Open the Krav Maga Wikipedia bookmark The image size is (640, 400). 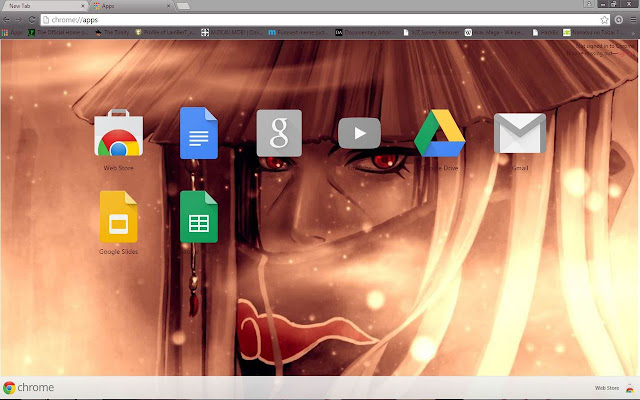pyautogui.click(x=494, y=32)
